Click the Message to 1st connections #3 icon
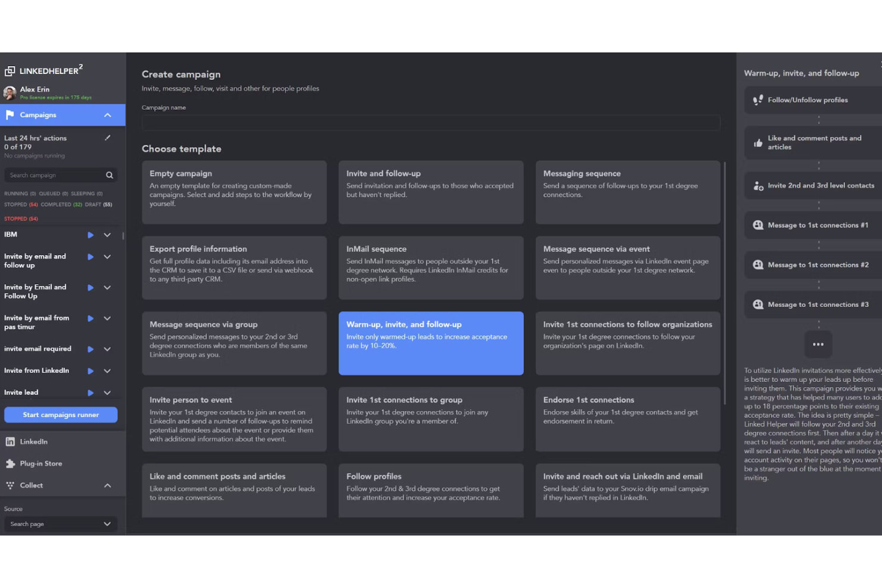882x588 pixels. pos(758,304)
